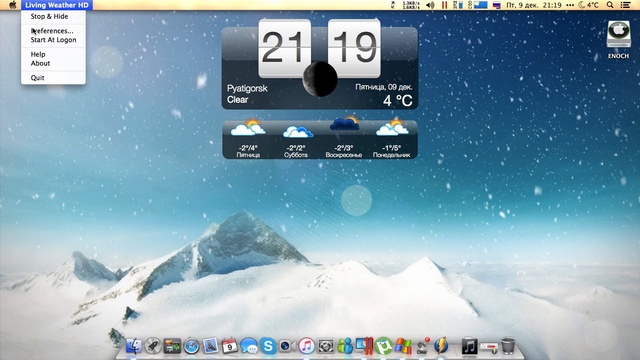
Task: Open Spotlight search magnifier
Action: [x=610, y=5]
